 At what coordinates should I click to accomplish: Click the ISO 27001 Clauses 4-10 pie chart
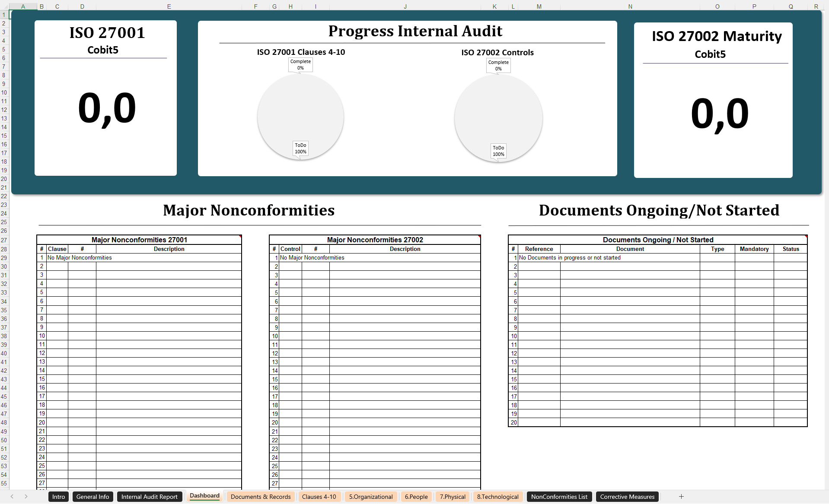300,117
